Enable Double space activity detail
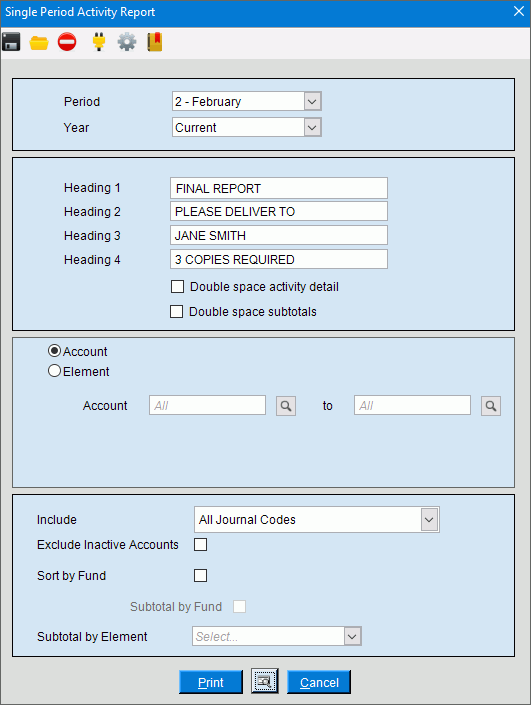 tap(178, 286)
